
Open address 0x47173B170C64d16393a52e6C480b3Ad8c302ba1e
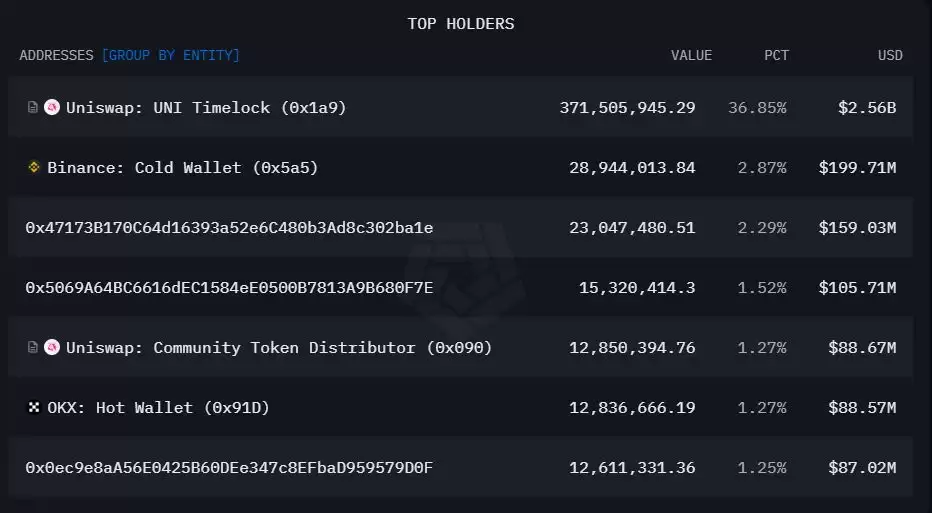coord(229,228)
